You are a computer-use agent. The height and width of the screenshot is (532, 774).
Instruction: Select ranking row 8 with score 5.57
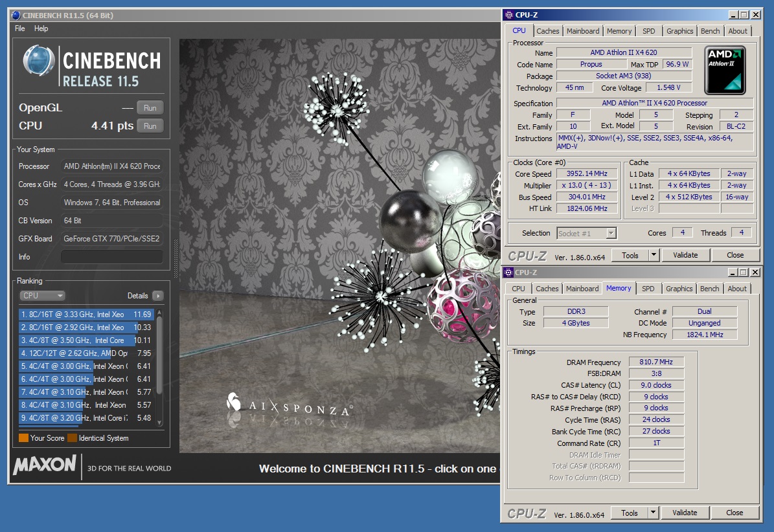click(87, 405)
